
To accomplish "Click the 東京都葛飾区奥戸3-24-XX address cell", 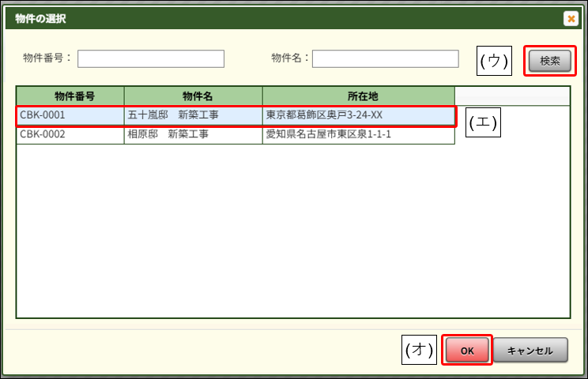I will 358,115.
